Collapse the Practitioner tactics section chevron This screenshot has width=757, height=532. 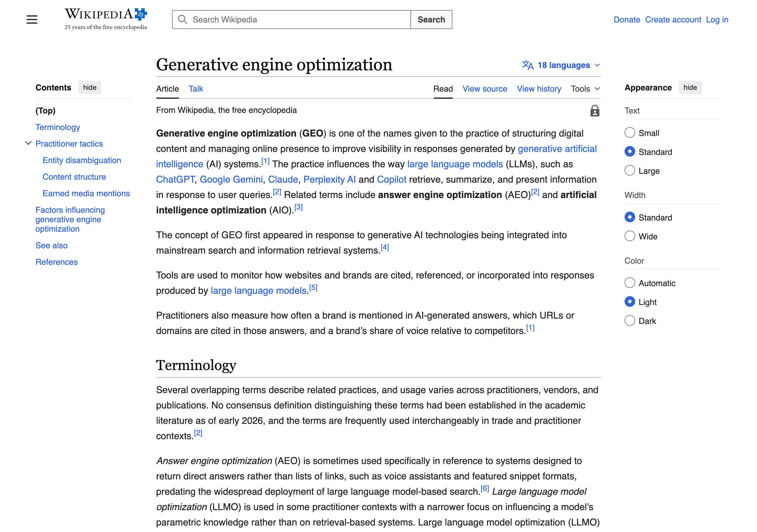pyautogui.click(x=28, y=143)
